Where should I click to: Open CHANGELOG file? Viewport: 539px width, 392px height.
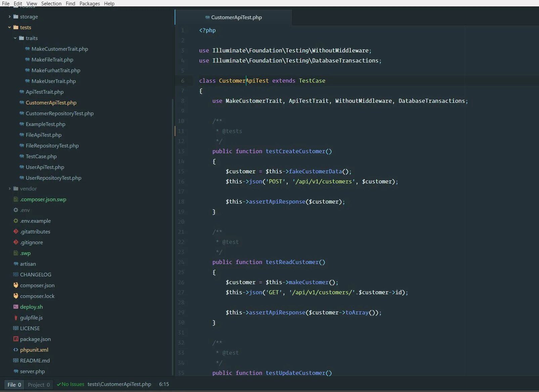click(x=36, y=274)
